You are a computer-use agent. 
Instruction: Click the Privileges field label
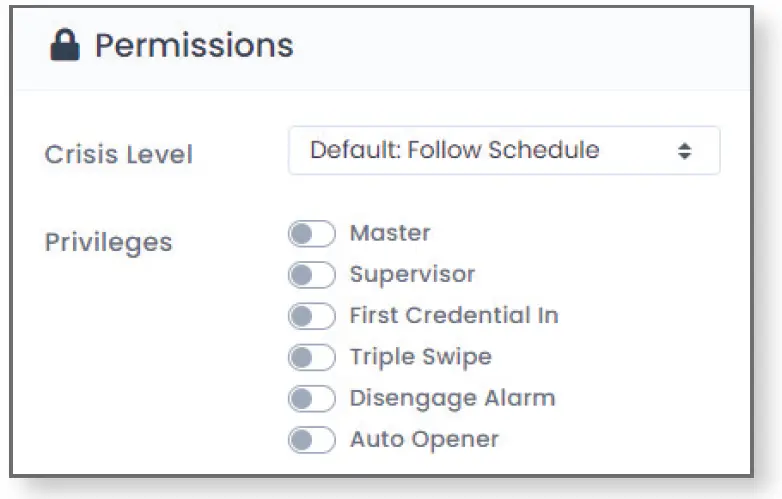(108, 243)
